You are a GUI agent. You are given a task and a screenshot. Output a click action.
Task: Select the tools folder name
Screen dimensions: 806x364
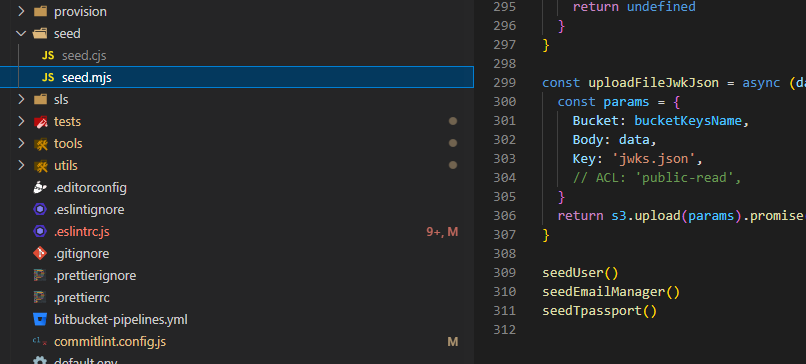pos(68,143)
